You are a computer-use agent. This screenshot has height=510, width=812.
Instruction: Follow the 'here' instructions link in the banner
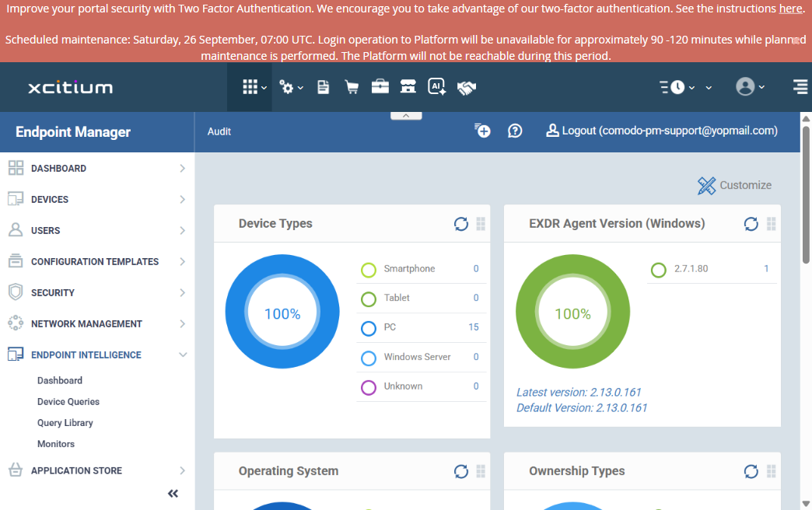[x=790, y=9]
